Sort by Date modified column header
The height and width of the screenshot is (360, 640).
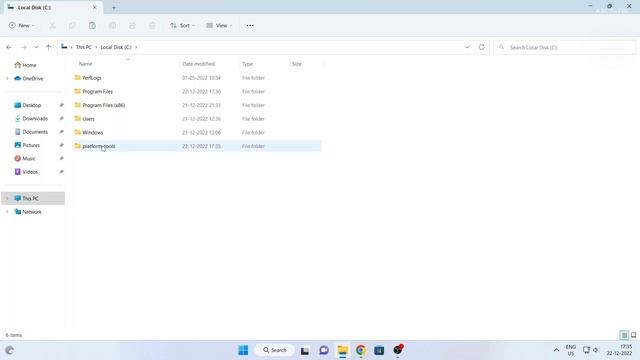pos(198,64)
